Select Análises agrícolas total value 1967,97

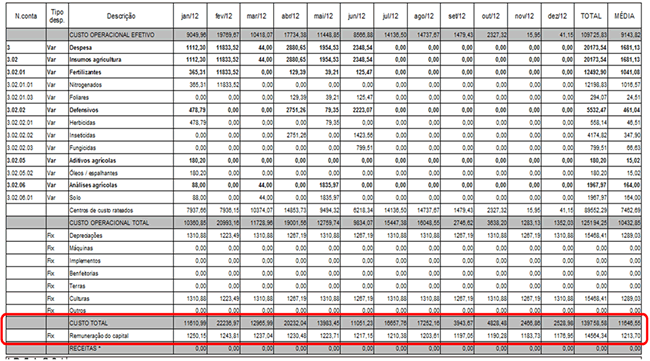coord(598,185)
